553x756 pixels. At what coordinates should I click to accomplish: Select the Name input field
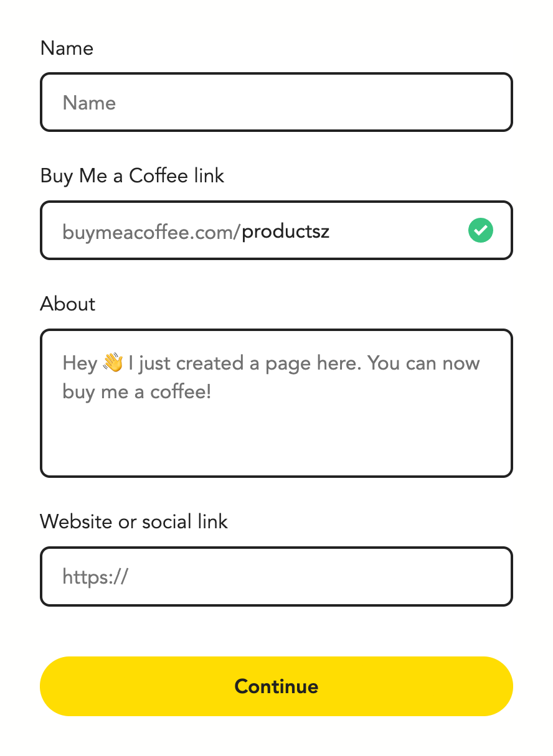276,101
